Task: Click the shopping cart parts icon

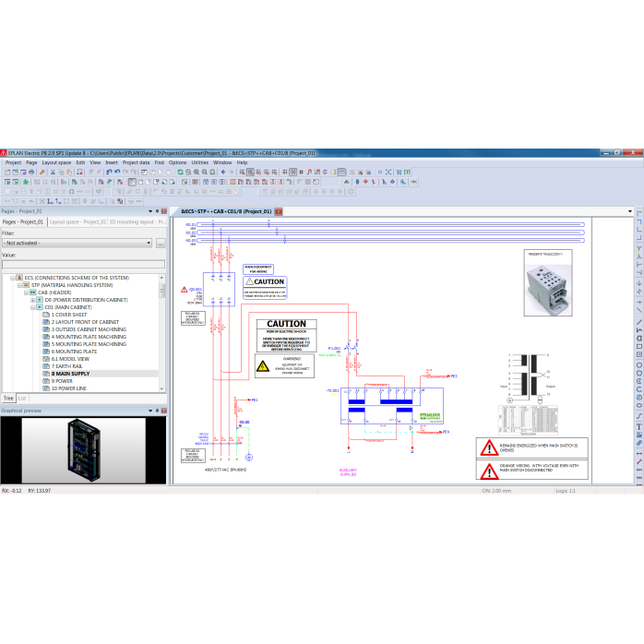Action: [x=399, y=173]
